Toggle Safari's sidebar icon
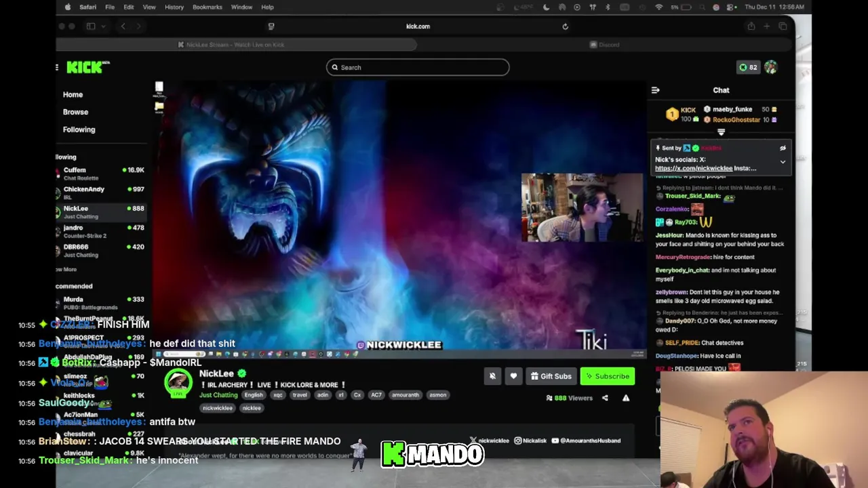This screenshot has width=868, height=488. pyautogui.click(x=91, y=26)
